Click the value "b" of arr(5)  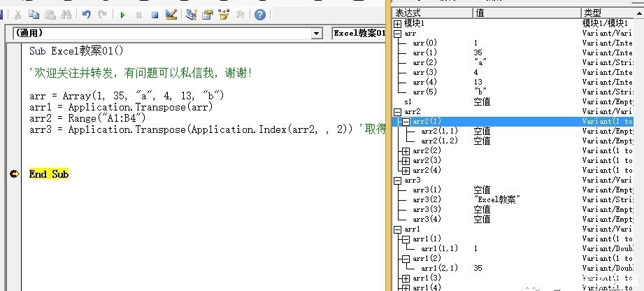click(480, 92)
